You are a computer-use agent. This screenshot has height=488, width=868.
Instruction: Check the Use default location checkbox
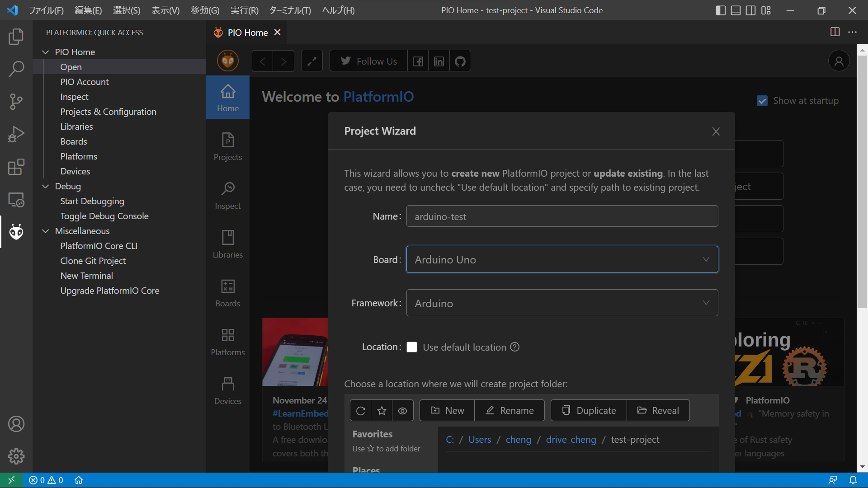point(411,347)
